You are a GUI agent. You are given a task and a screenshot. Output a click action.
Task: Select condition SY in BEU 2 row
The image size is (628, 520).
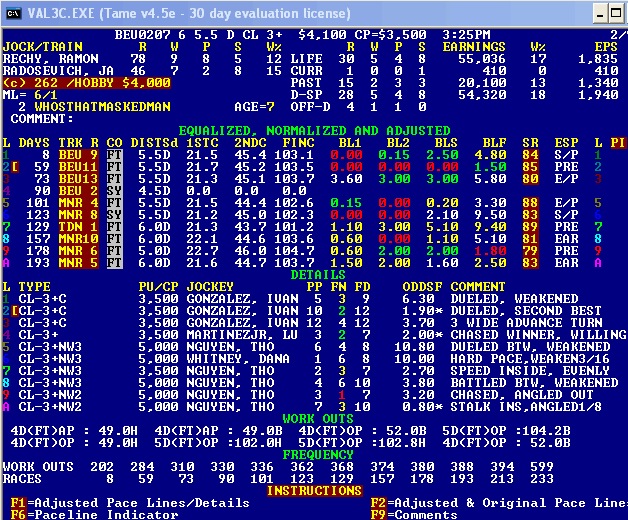tap(115, 191)
